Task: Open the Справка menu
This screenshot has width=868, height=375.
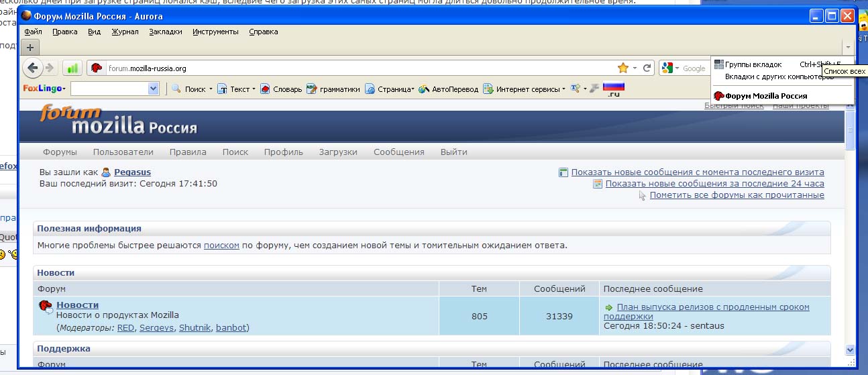Action: (x=264, y=32)
